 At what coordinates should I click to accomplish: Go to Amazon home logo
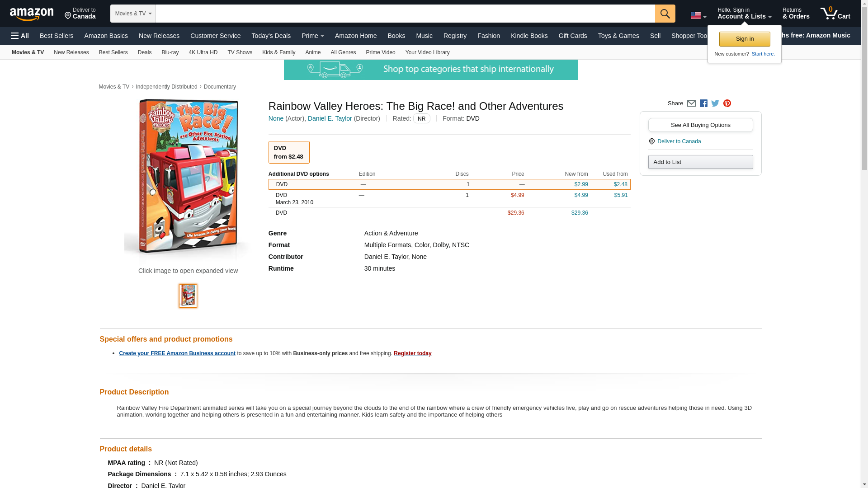click(x=32, y=14)
